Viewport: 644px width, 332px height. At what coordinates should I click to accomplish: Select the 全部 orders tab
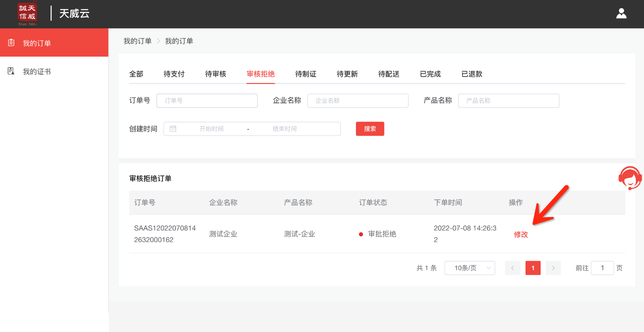click(136, 74)
